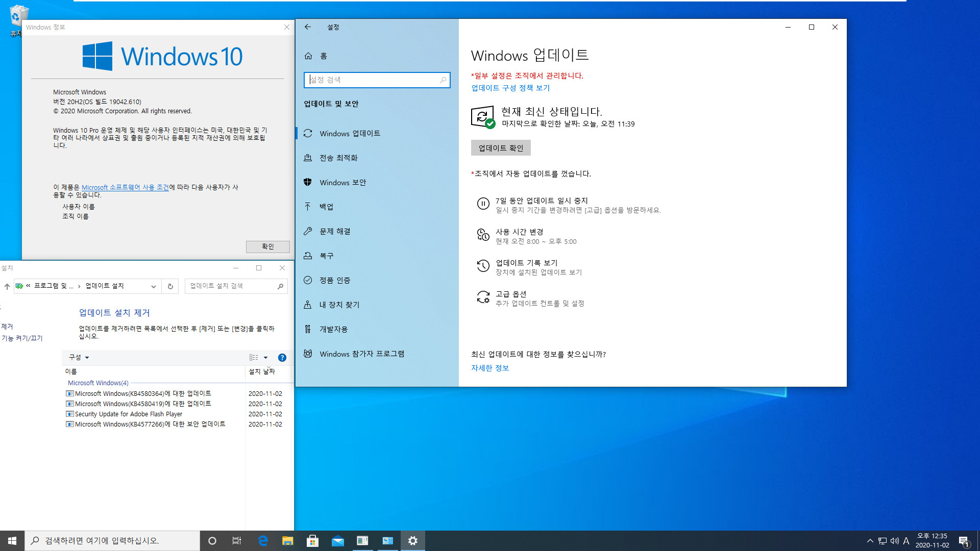Open 문제 해결 sidebar item
Viewport: 980px width, 551px height.
coord(377,232)
